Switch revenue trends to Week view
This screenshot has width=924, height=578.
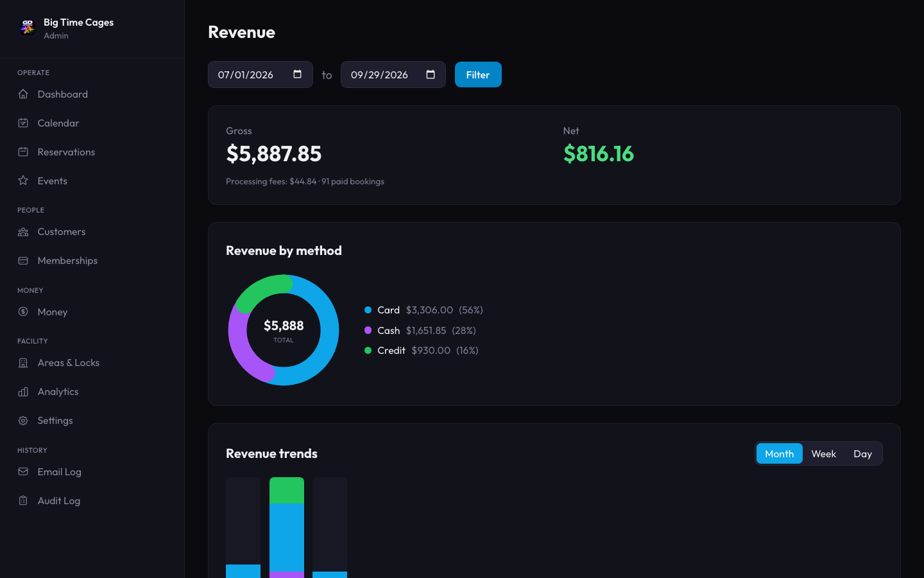[x=824, y=453]
